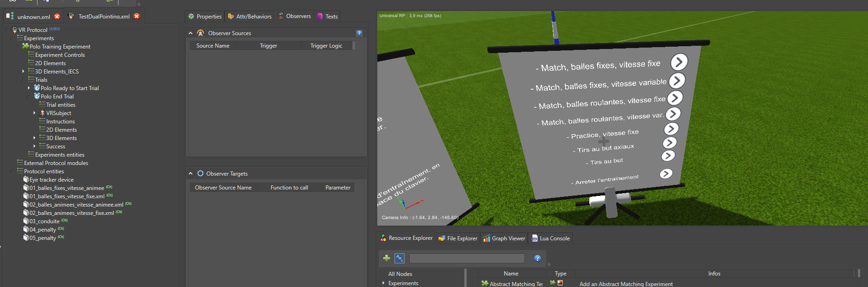Select the 04_penalty protocol entity
868x287 pixels.
[43, 230]
